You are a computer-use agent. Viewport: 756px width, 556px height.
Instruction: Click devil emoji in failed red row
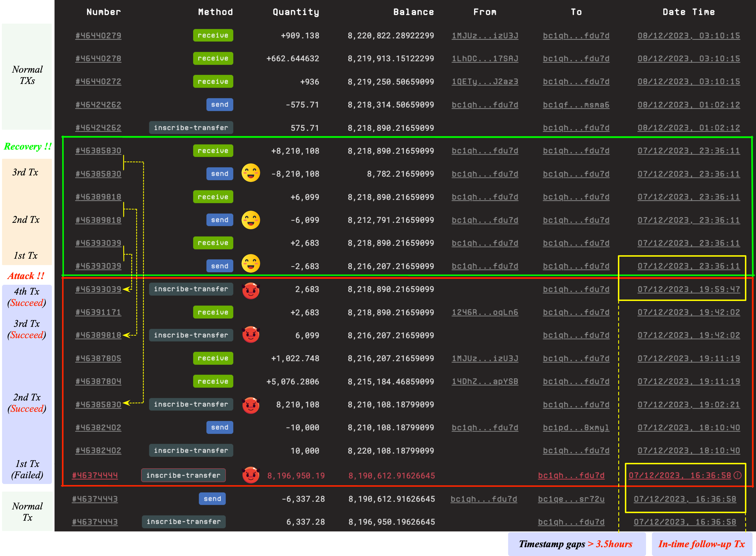pyautogui.click(x=251, y=475)
